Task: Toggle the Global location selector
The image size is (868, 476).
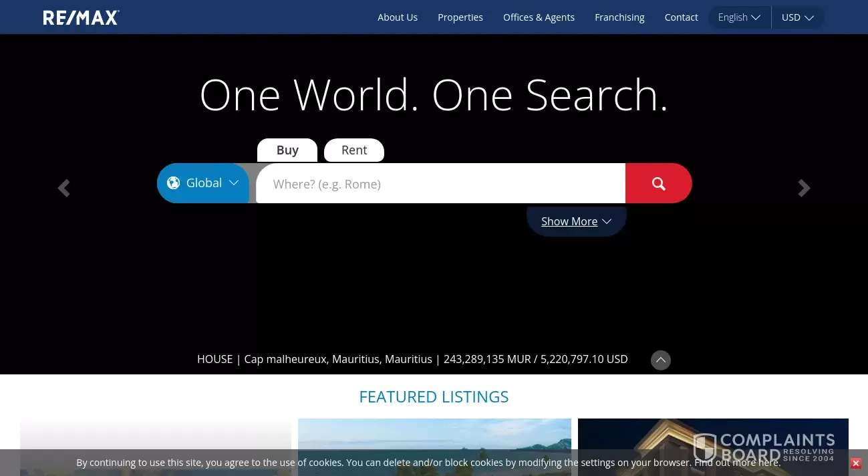Action: (x=204, y=183)
